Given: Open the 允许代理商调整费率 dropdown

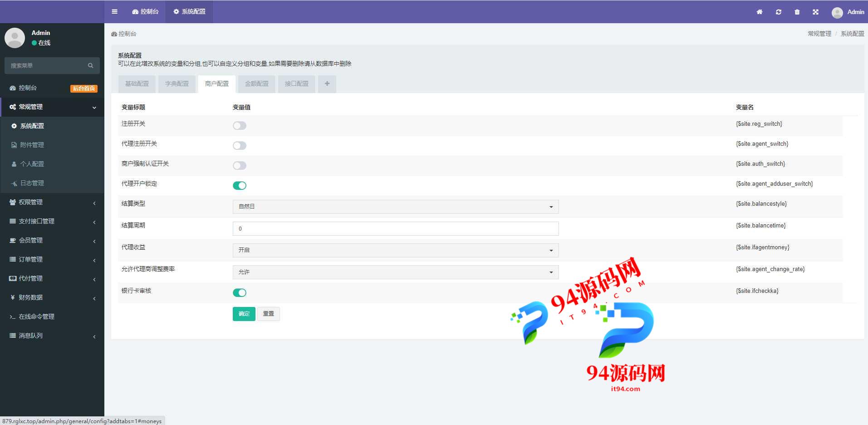Looking at the screenshot, I should (x=396, y=272).
